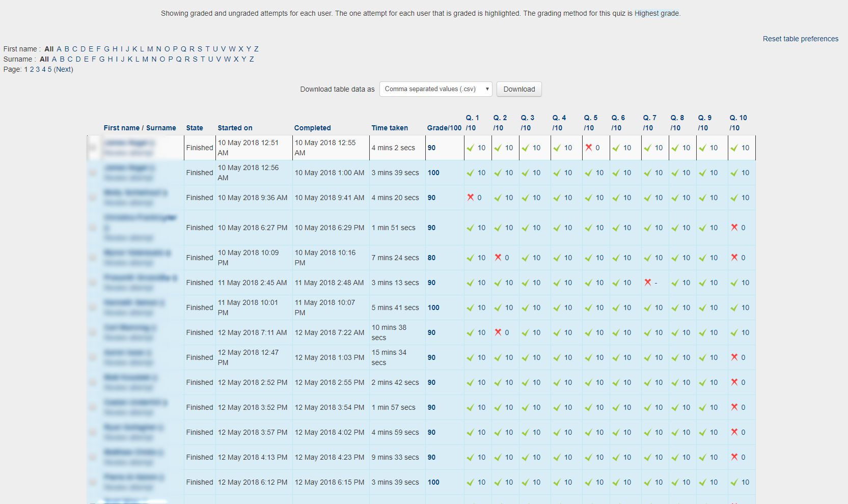This screenshot has height=504, width=848.
Task: Tick checkbox for attempt started 11 May 2:45 AM
Action: click(x=93, y=283)
